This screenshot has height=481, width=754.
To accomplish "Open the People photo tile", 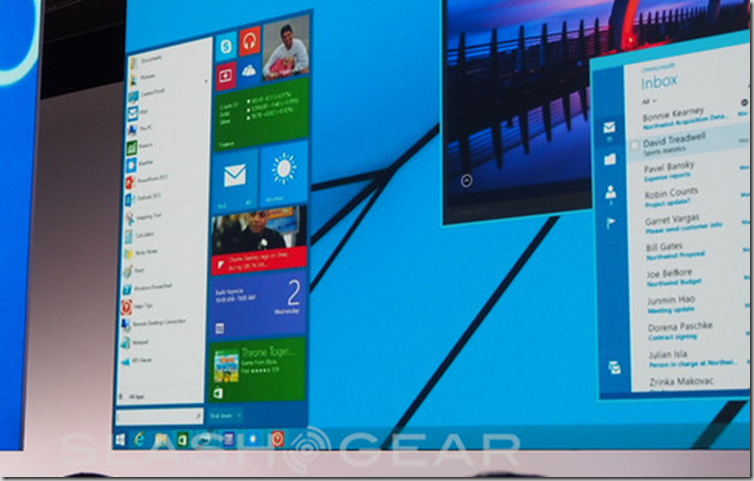I will (286, 47).
